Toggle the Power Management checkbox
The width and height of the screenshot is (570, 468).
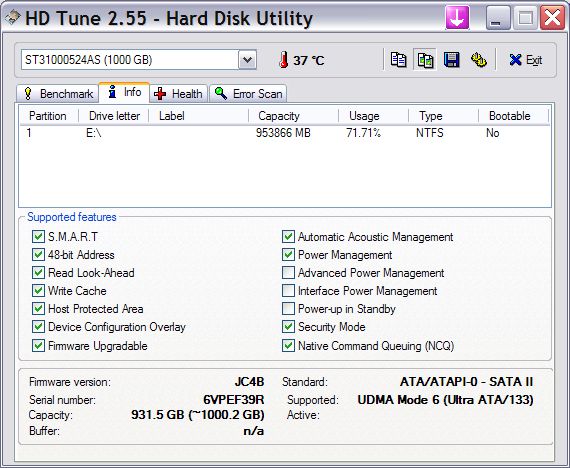pyautogui.click(x=288, y=255)
